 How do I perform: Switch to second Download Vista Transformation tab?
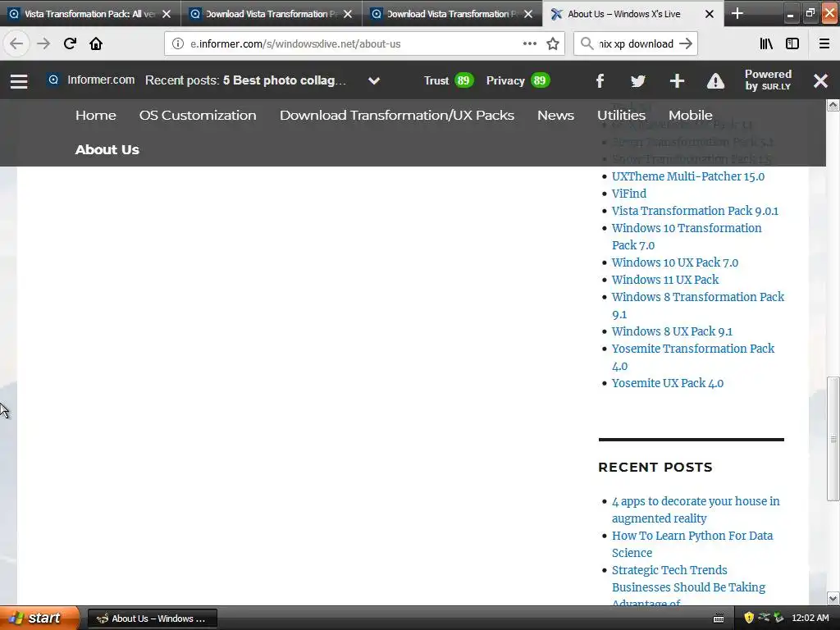[x=272, y=14]
